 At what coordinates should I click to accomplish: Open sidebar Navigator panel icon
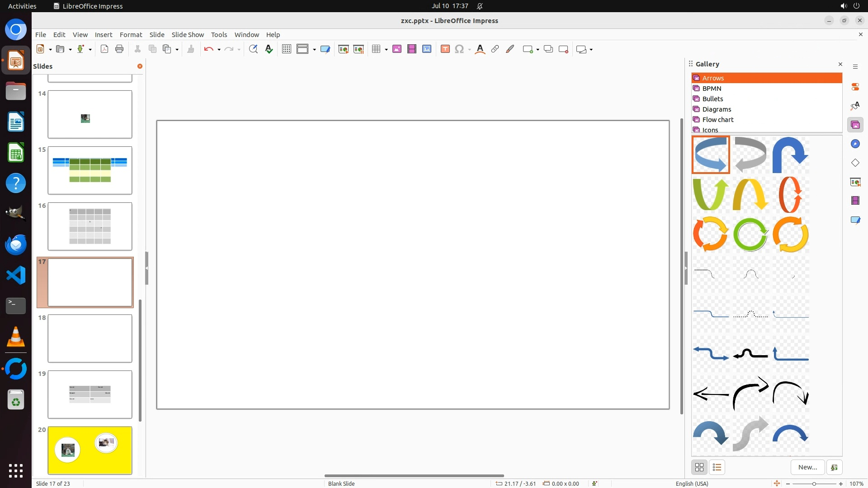(855, 144)
